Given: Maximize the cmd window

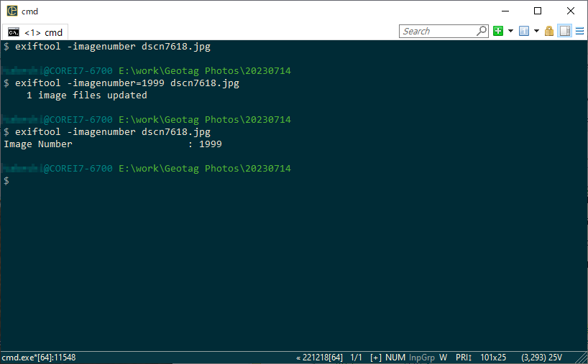Looking at the screenshot, I should point(538,11).
